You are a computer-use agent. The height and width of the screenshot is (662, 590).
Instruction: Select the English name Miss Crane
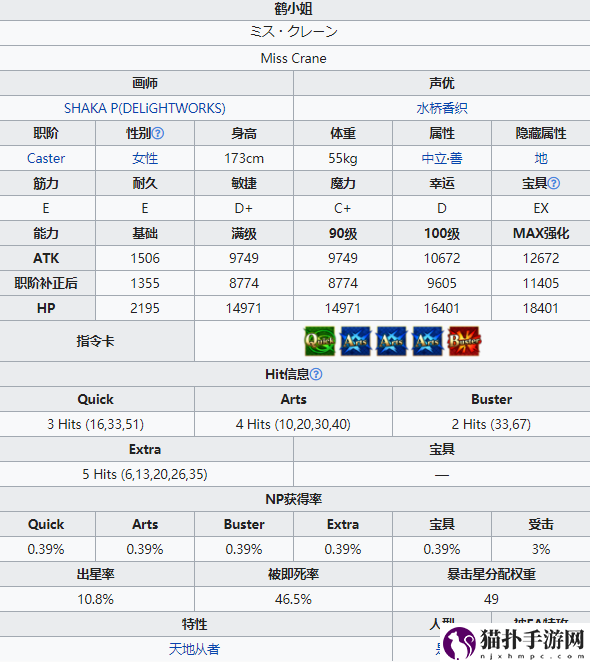[294, 58]
